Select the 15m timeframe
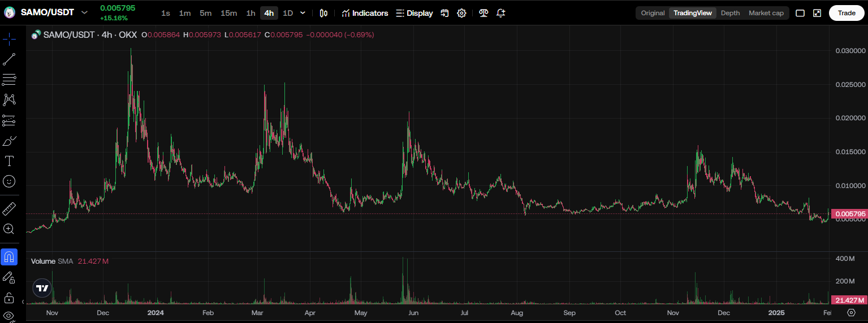Viewport: 868px width, 323px height. 229,13
